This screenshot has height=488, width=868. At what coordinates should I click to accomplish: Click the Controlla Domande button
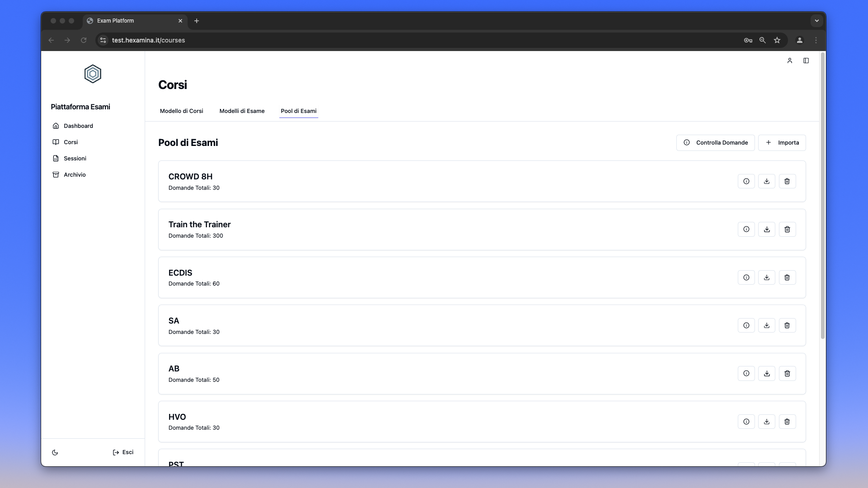715,143
